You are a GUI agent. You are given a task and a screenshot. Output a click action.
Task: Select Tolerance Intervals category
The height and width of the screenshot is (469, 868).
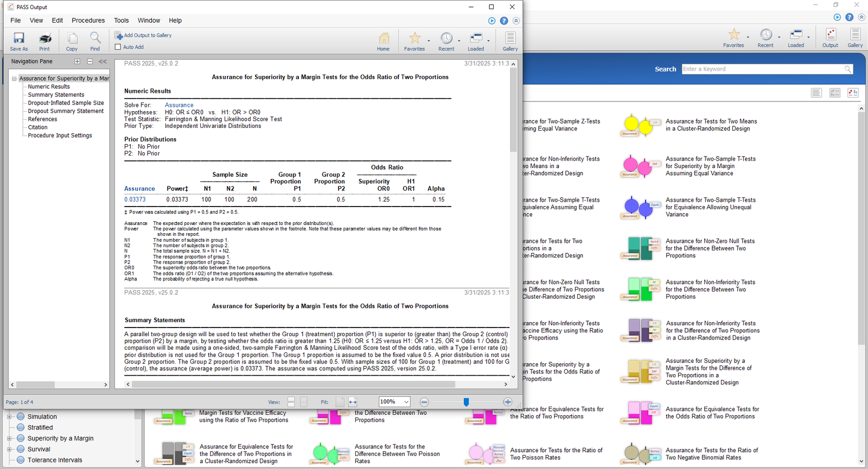(55, 460)
